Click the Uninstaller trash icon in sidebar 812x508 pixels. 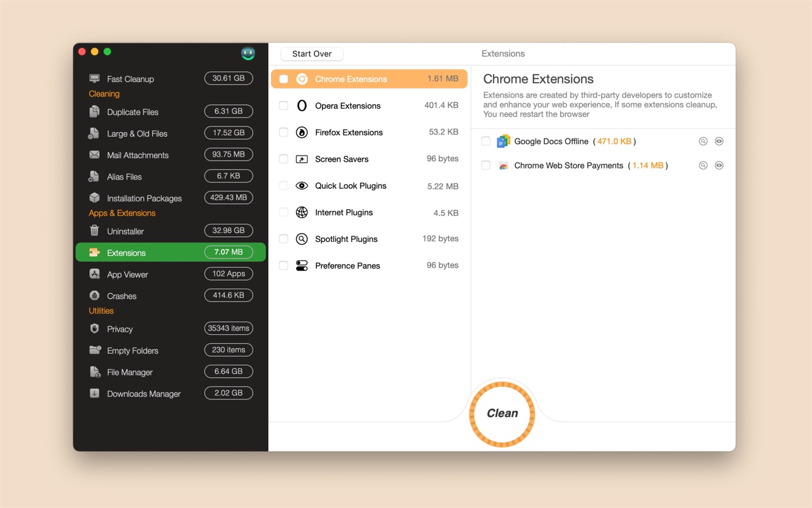(x=95, y=231)
